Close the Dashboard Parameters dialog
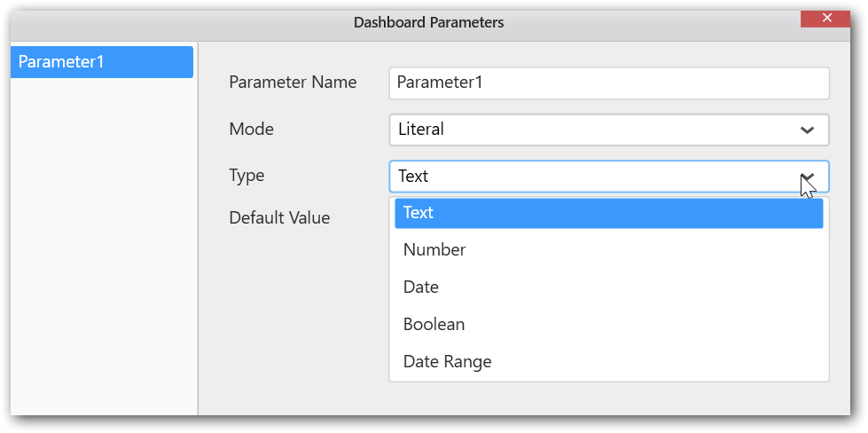The height and width of the screenshot is (433, 868). pos(827,19)
